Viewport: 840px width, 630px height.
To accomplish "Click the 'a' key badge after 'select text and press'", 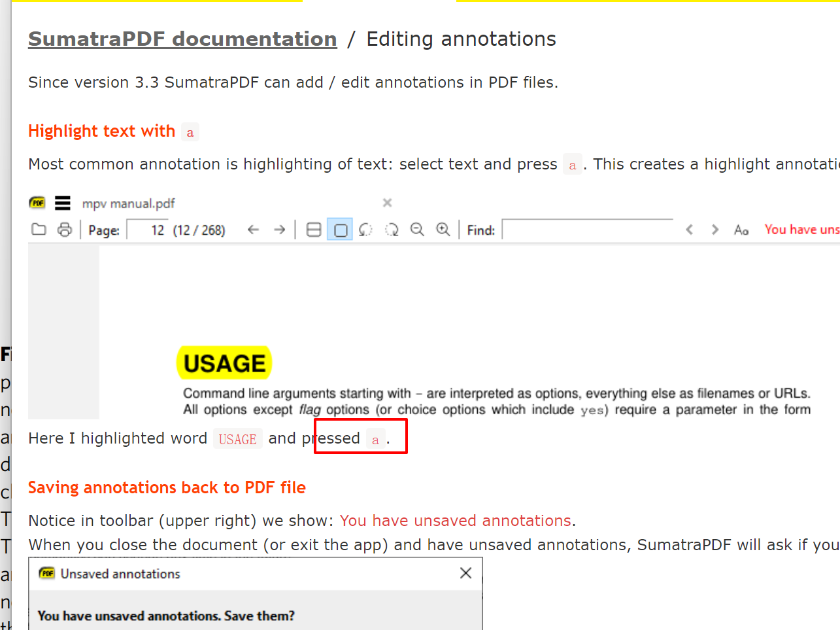I will click(x=573, y=165).
